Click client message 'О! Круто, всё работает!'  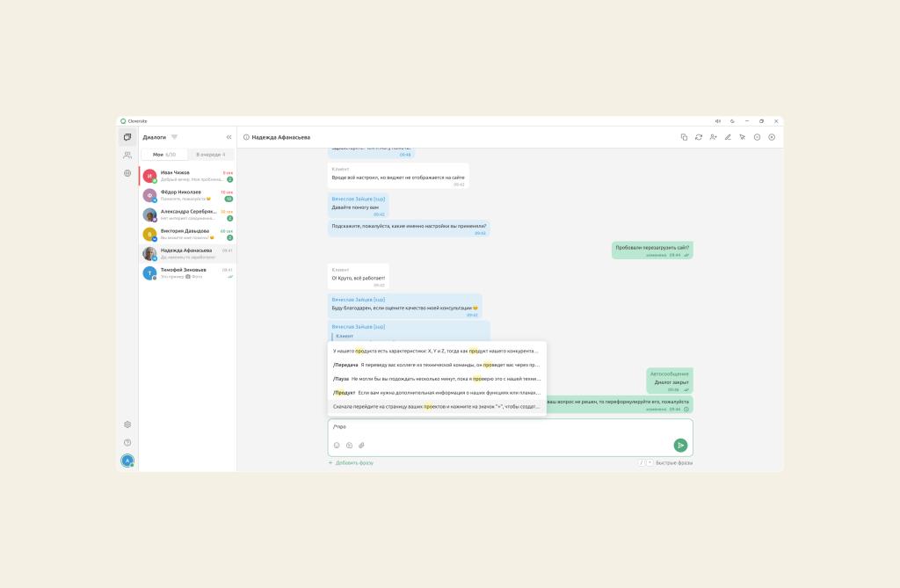(359, 276)
